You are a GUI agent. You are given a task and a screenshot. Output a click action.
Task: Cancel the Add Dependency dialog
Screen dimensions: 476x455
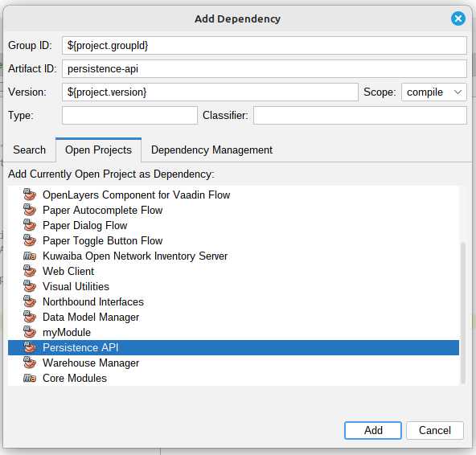click(x=435, y=430)
